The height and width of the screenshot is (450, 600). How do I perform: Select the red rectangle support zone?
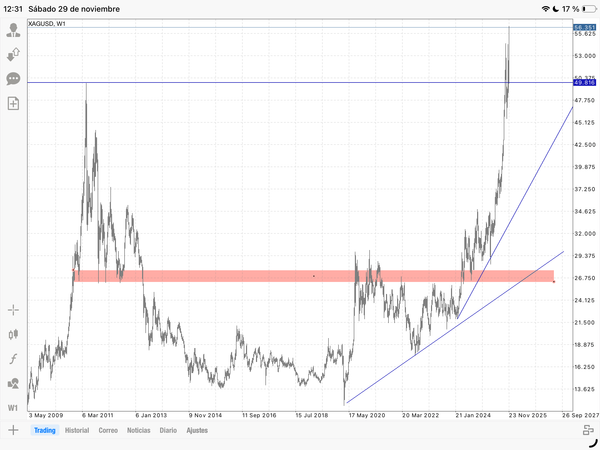[x=314, y=276]
